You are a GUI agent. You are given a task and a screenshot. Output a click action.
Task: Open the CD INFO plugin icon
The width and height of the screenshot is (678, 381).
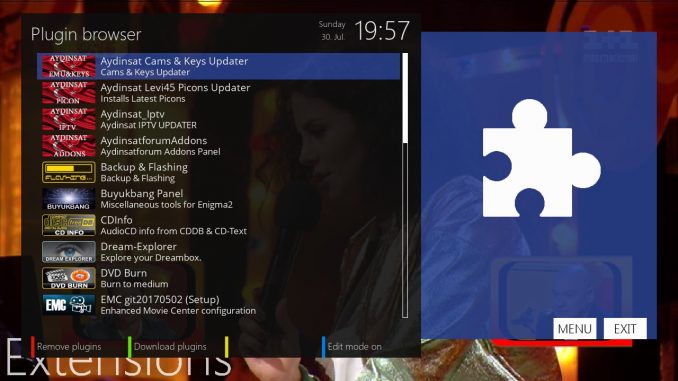(69, 225)
